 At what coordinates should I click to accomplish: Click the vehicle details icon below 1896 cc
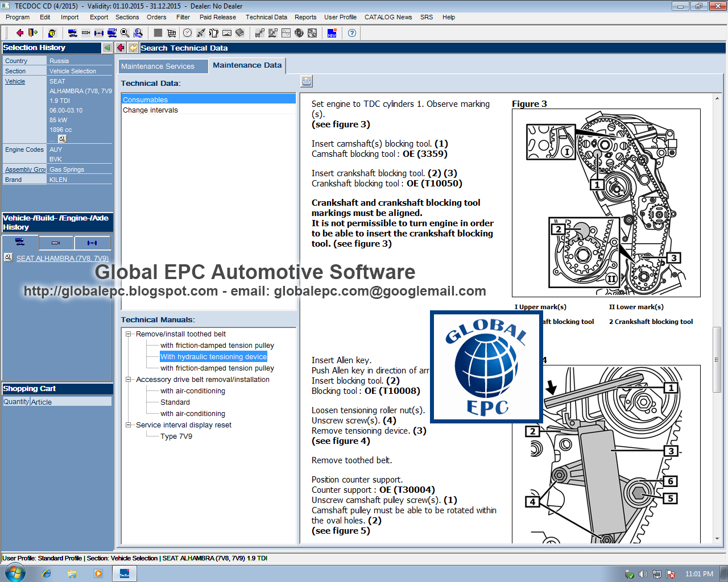[x=62, y=139]
